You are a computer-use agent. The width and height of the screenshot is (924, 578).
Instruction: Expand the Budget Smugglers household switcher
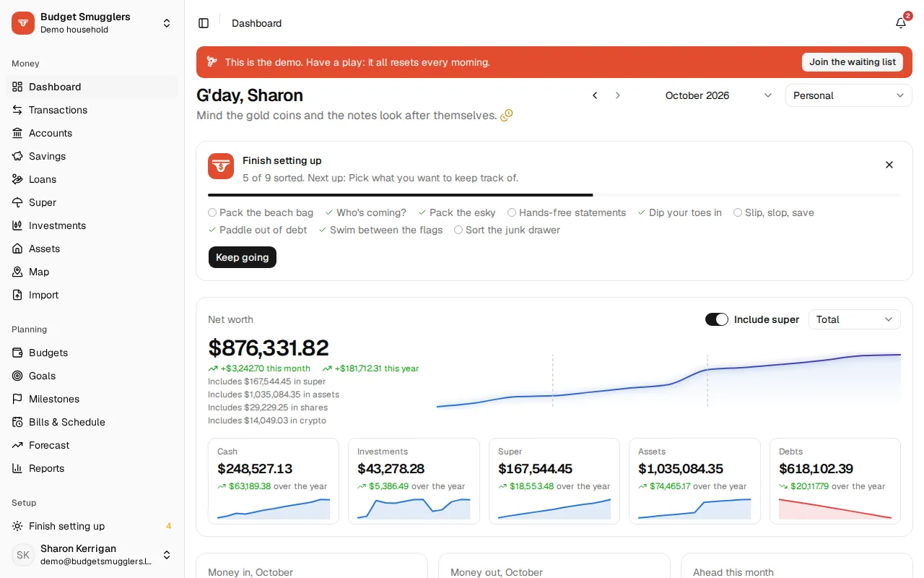92,23
